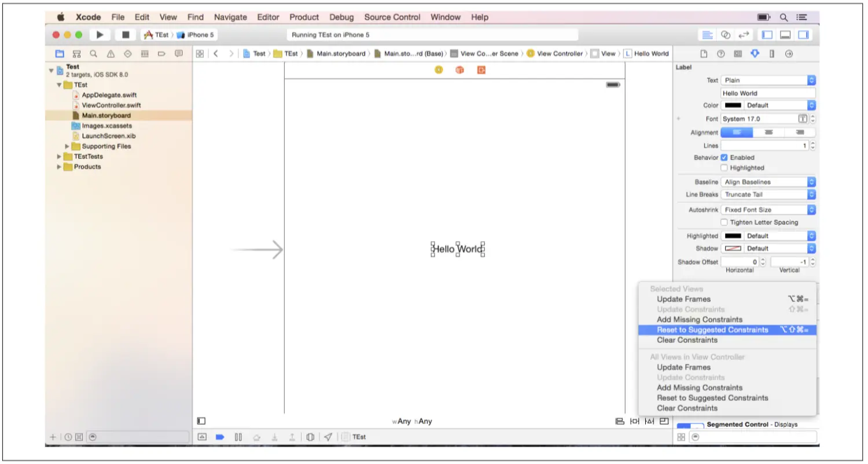Image resolution: width=868 pixels, height=464 pixels.
Task: Click the related items grid icon in jump bar
Action: [x=200, y=53]
